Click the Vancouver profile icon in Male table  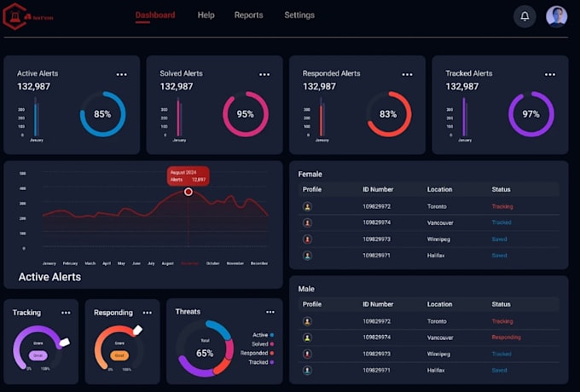click(307, 337)
